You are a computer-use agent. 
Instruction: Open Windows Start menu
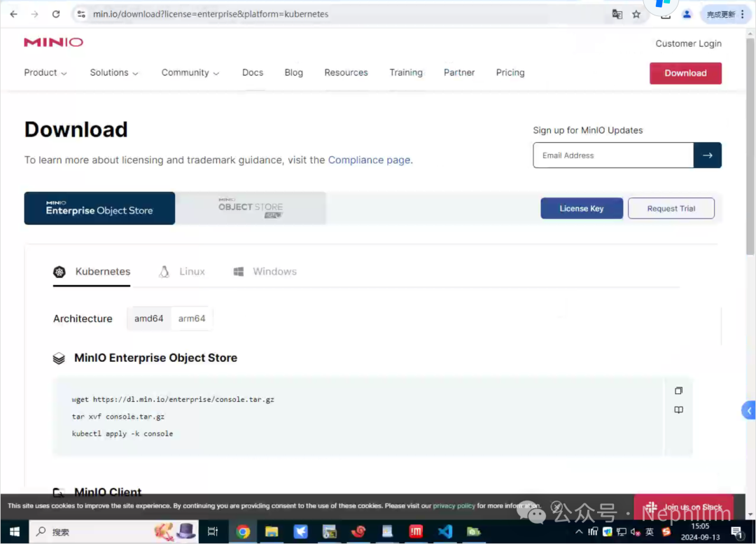pos(15,531)
